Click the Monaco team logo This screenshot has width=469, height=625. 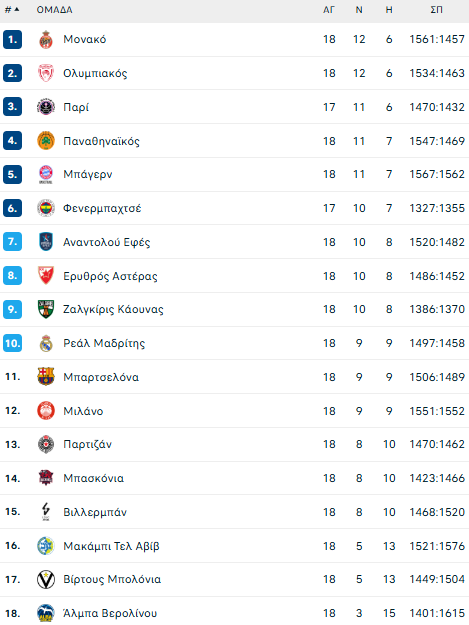(x=46, y=39)
